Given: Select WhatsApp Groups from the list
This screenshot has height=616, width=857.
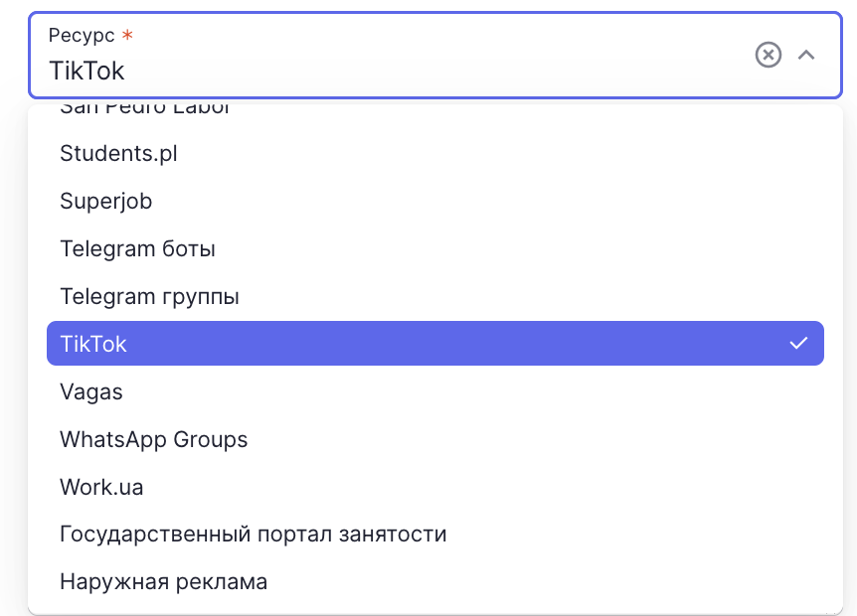Looking at the screenshot, I should (x=435, y=439).
